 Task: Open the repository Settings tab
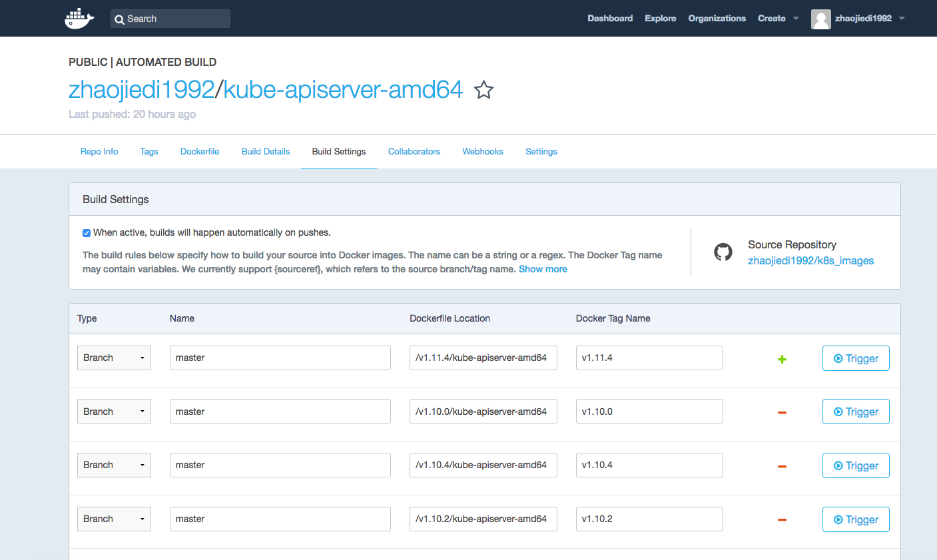(541, 152)
